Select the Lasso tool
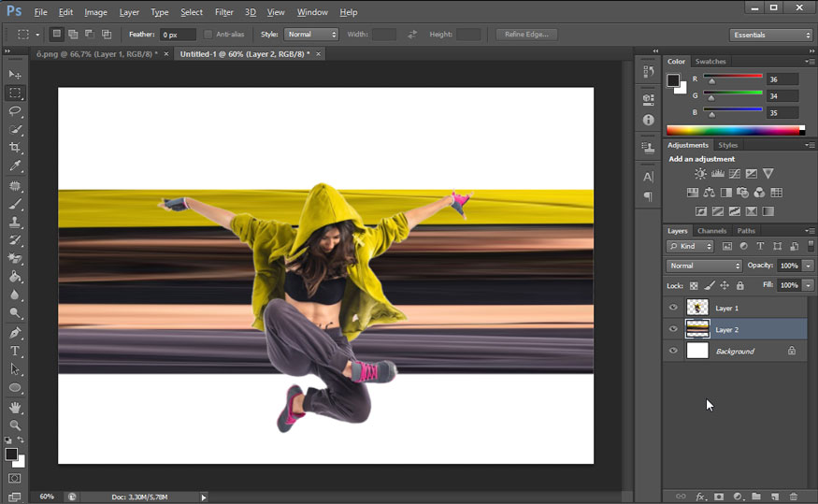Screen dimensions: 818x504 15,111
